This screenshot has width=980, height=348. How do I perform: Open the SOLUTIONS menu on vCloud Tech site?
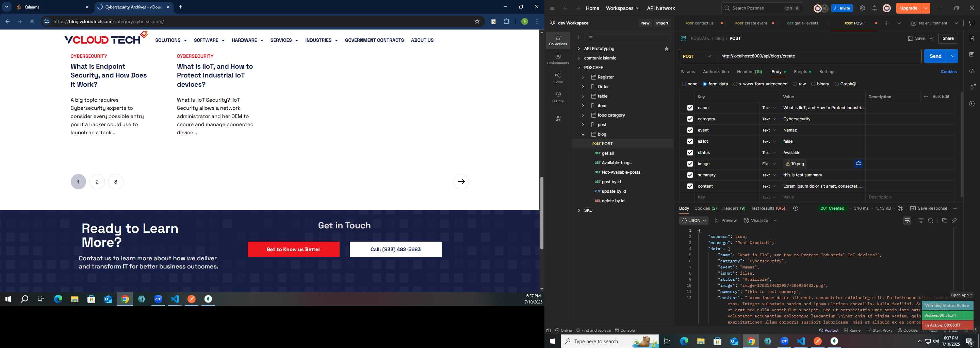click(171, 40)
